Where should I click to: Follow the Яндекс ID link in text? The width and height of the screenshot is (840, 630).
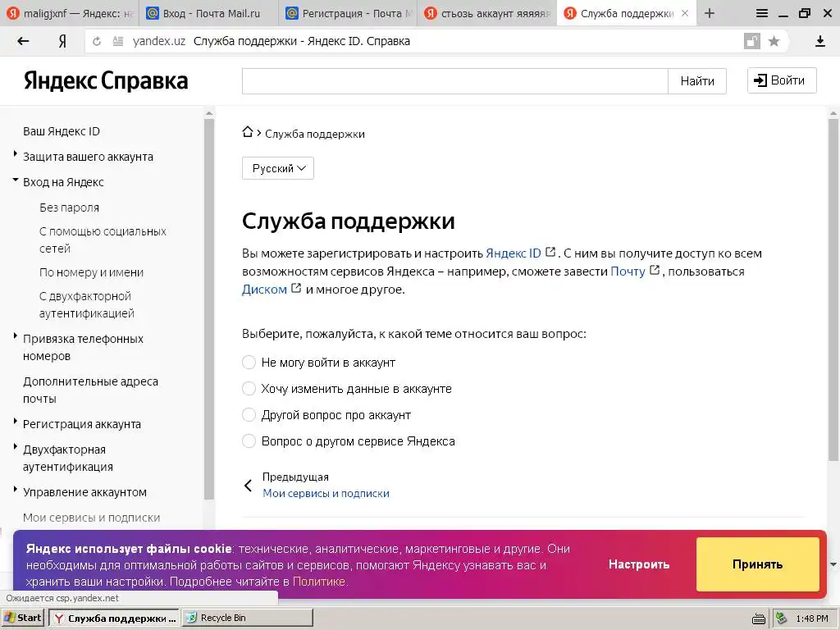click(514, 253)
